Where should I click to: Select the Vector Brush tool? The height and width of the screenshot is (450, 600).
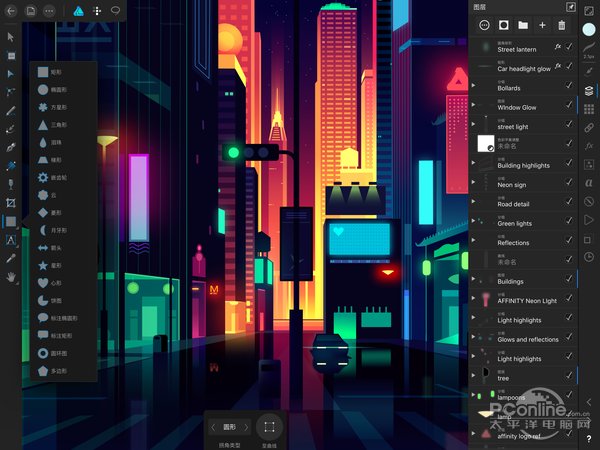click(x=11, y=129)
